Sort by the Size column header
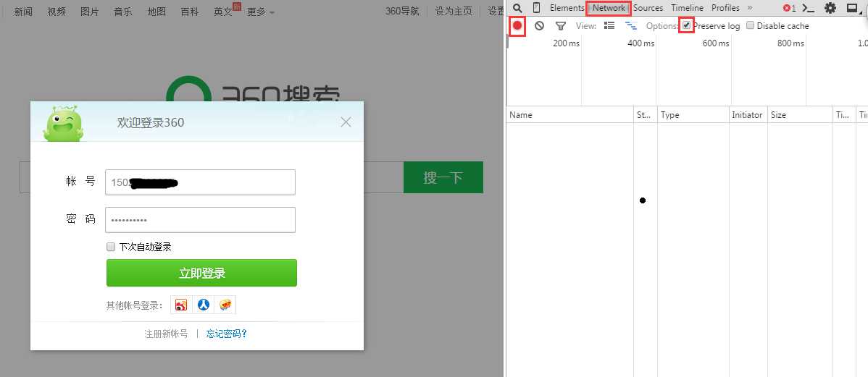The width and height of the screenshot is (868, 377). (800, 115)
